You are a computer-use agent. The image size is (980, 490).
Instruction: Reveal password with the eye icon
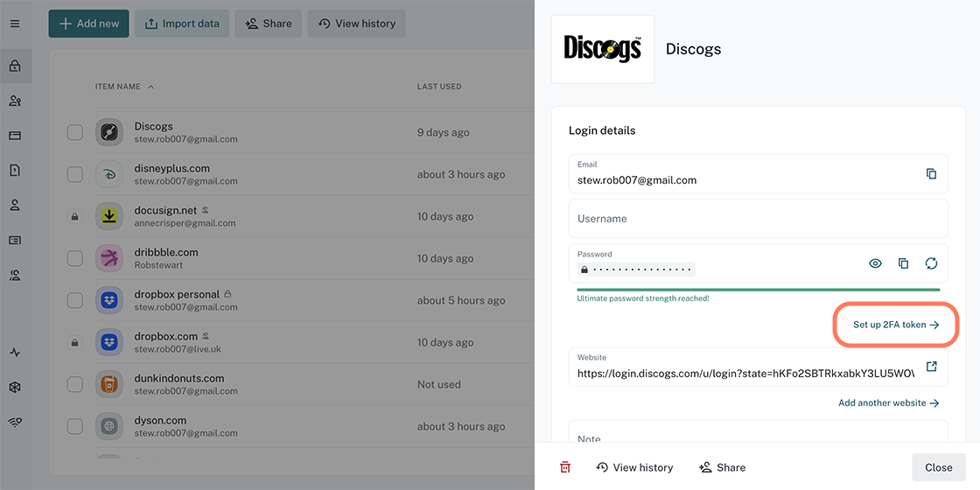875,263
